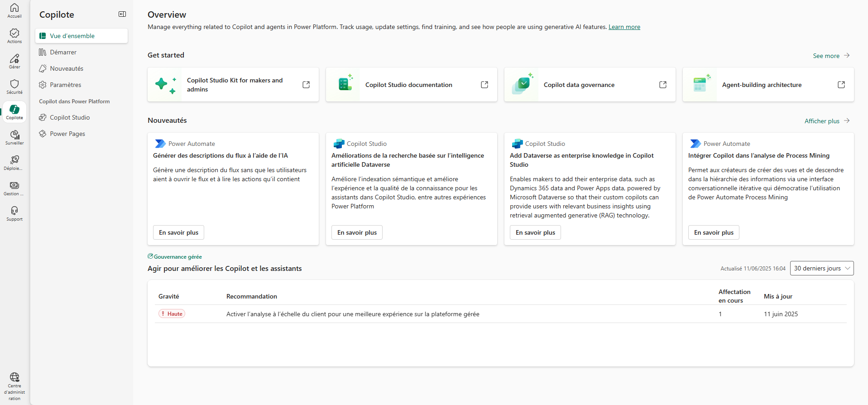Select the Copilote rail icon
Image resolution: width=868 pixels, height=405 pixels.
point(14,112)
